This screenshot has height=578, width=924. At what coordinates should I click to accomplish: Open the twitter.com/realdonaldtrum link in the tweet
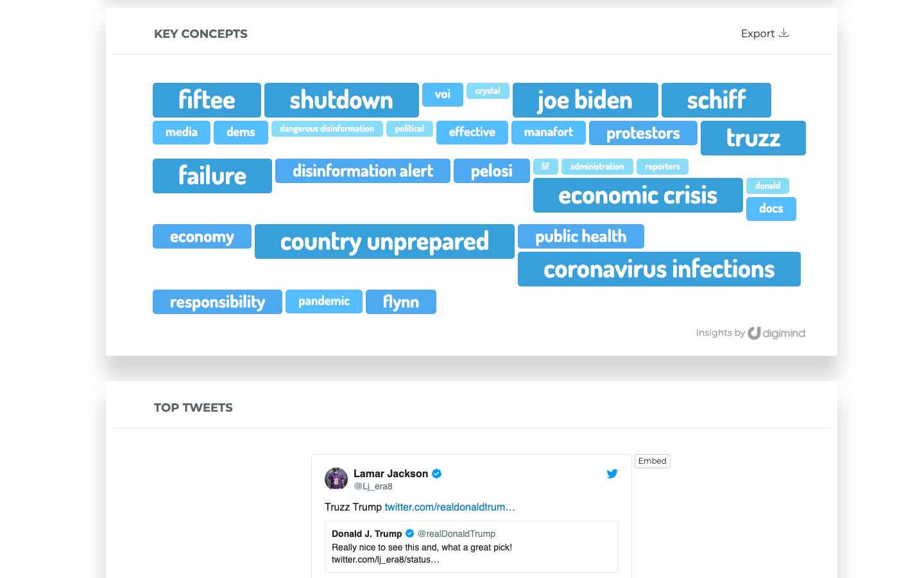pyautogui.click(x=449, y=507)
